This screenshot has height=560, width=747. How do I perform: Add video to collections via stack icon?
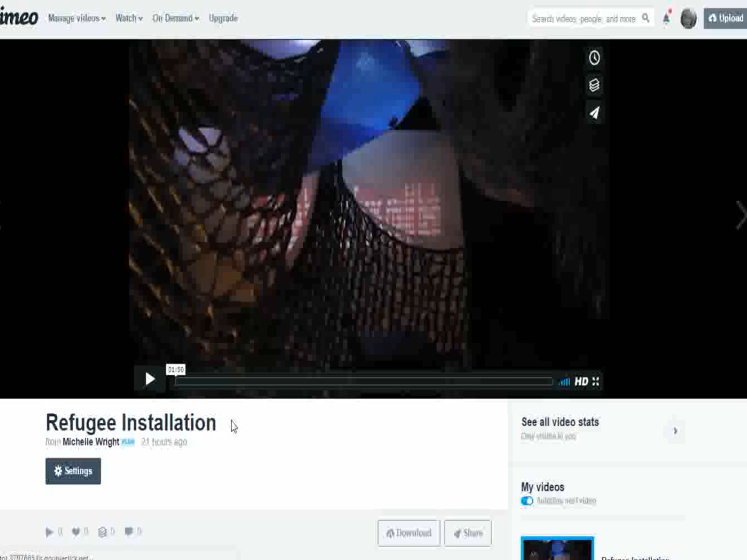[594, 85]
